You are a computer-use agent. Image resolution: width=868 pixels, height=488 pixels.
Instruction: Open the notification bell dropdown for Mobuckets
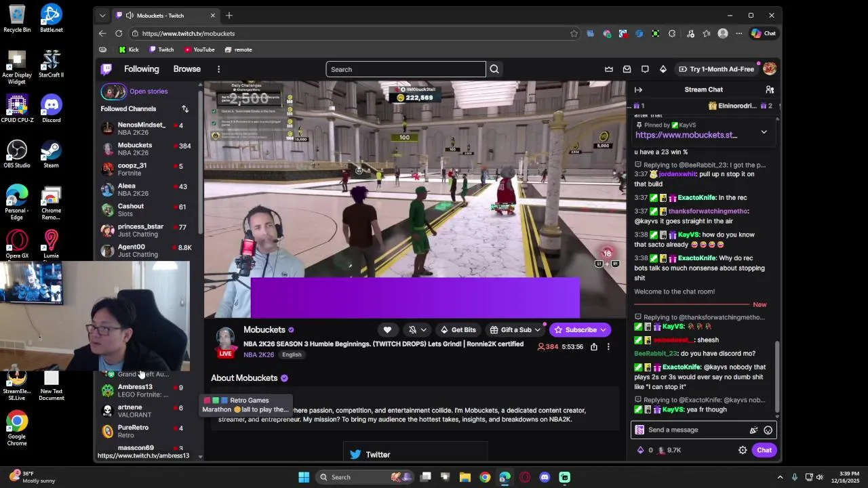(417, 330)
